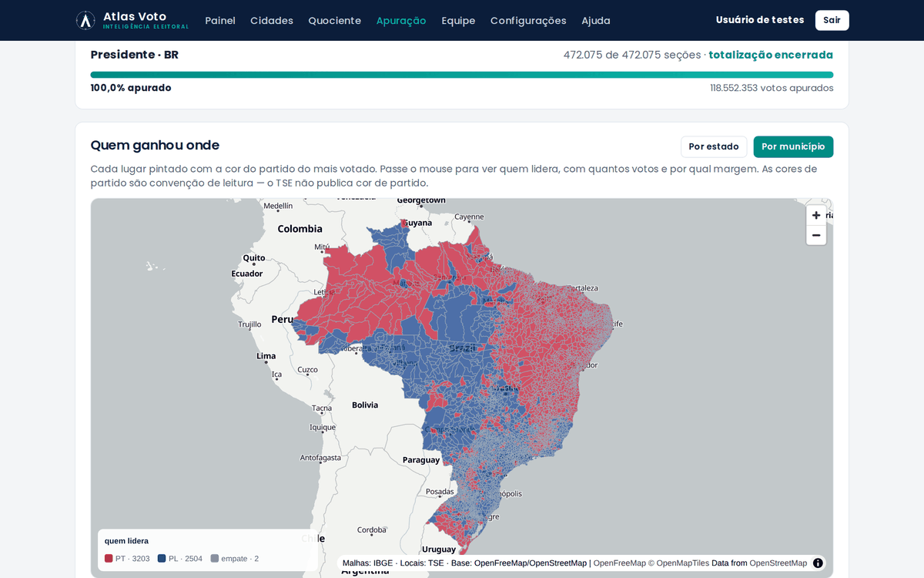Click the Tacna label on the map
Screen dimensions: 924x578
[x=322, y=408]
